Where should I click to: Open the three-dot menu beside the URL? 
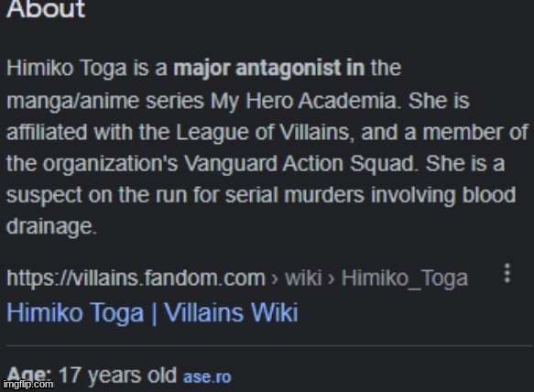pos(507,273)
